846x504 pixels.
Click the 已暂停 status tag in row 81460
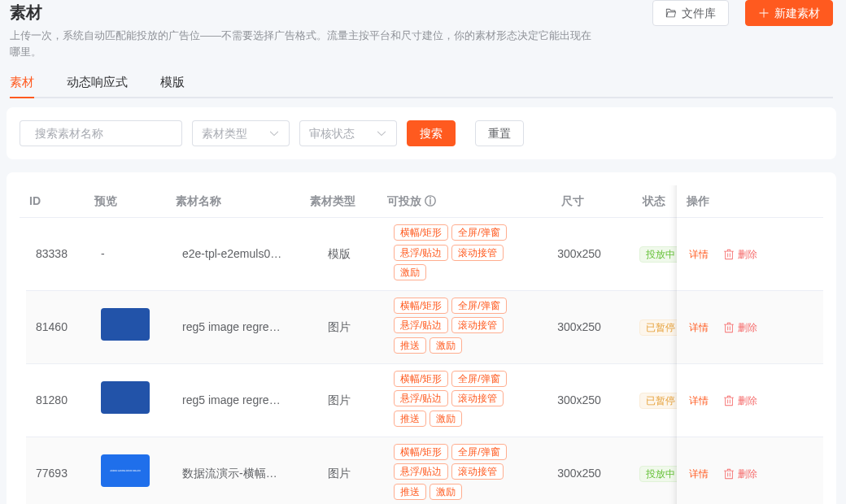658,328
